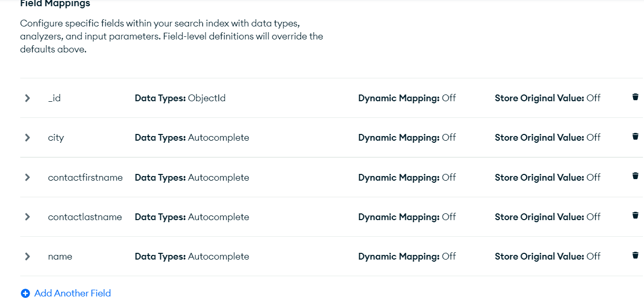Viewport: 644px width, 298px height.
Task: Expand the name field row chevron
Action: tap(28, 256)
